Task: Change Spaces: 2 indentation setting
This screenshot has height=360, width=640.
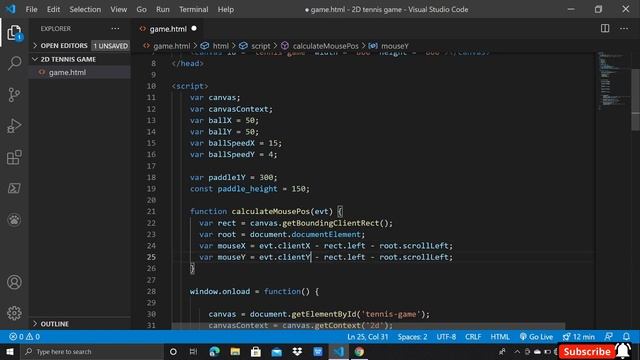Action: (412, 337)
